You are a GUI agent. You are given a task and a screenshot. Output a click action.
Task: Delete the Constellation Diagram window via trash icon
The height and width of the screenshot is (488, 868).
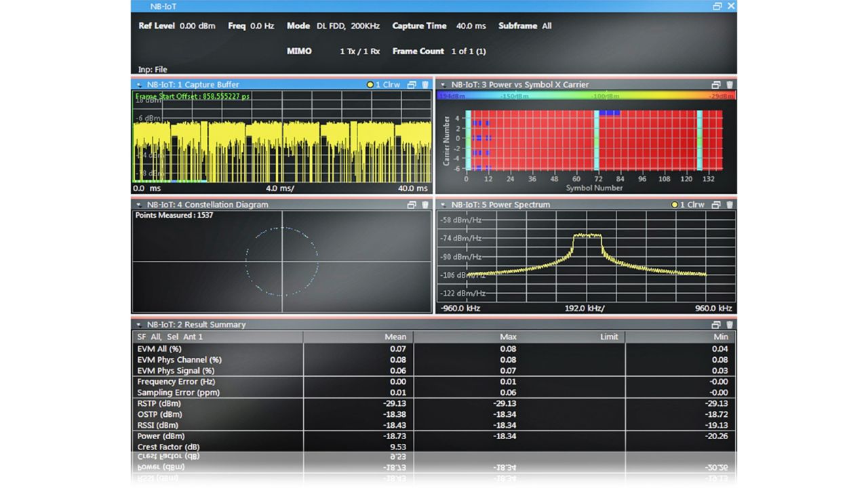(425, 205)
